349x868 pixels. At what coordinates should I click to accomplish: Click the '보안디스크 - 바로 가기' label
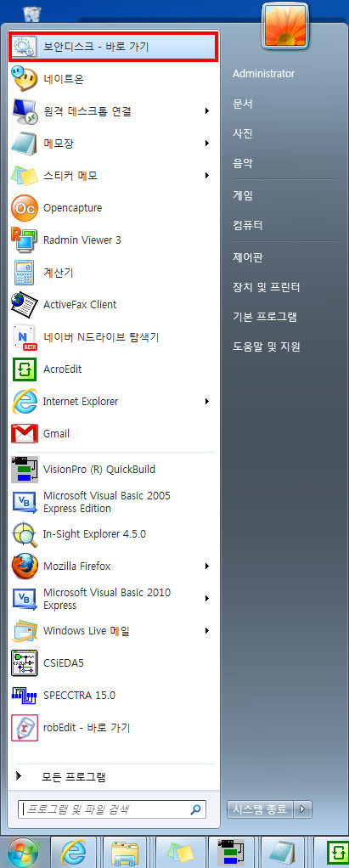pyautogui.click(x=96, y=47)
